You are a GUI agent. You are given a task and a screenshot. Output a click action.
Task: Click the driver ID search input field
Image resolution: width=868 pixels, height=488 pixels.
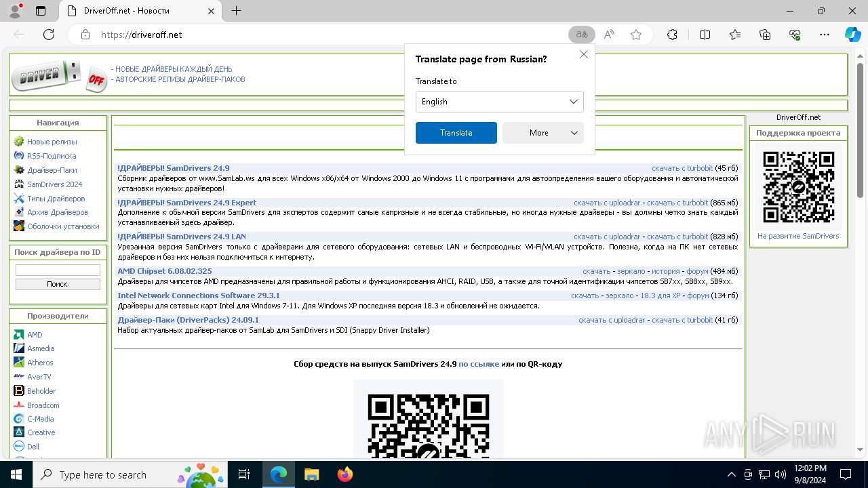58,270
